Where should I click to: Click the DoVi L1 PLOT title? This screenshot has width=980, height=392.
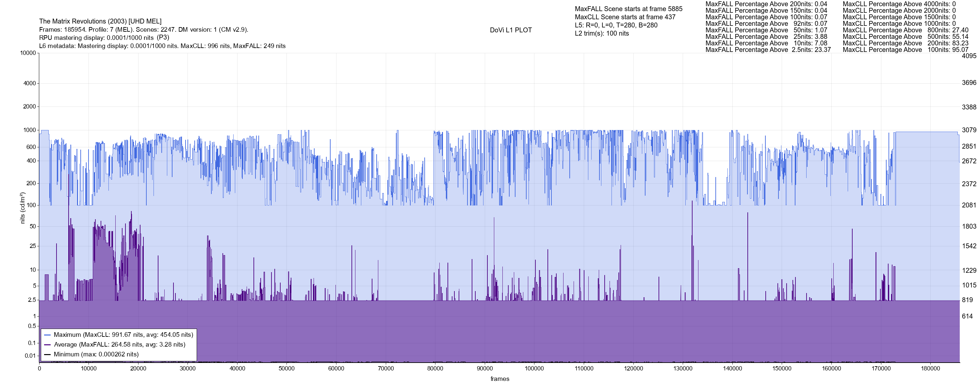pos(511,30)
